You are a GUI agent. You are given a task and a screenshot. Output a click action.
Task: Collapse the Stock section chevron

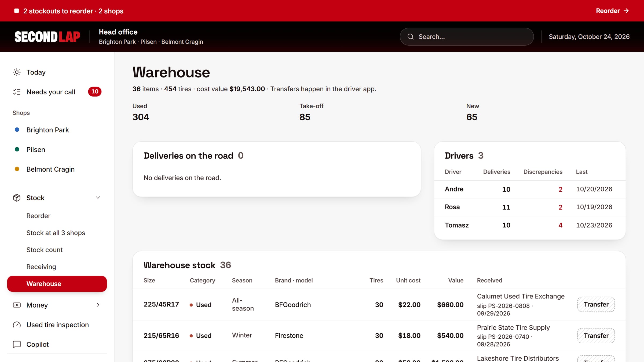click(x=98, y=198)
